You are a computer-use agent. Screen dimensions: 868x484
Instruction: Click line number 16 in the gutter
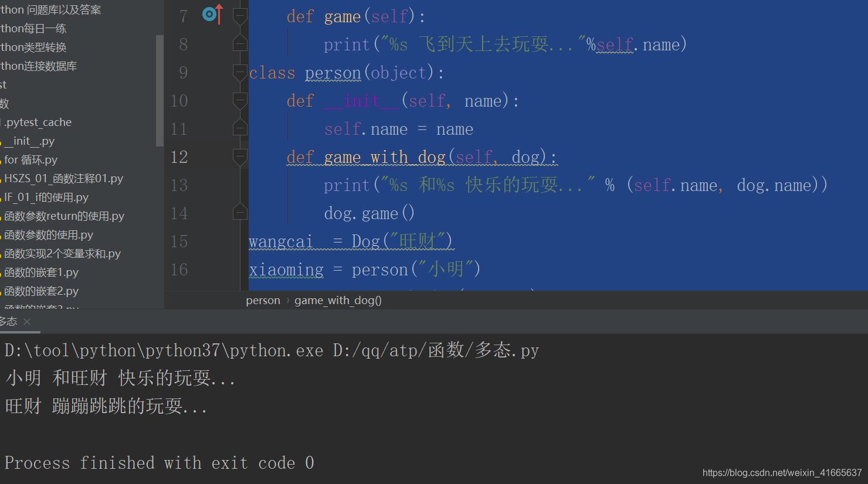click(179, 270)
